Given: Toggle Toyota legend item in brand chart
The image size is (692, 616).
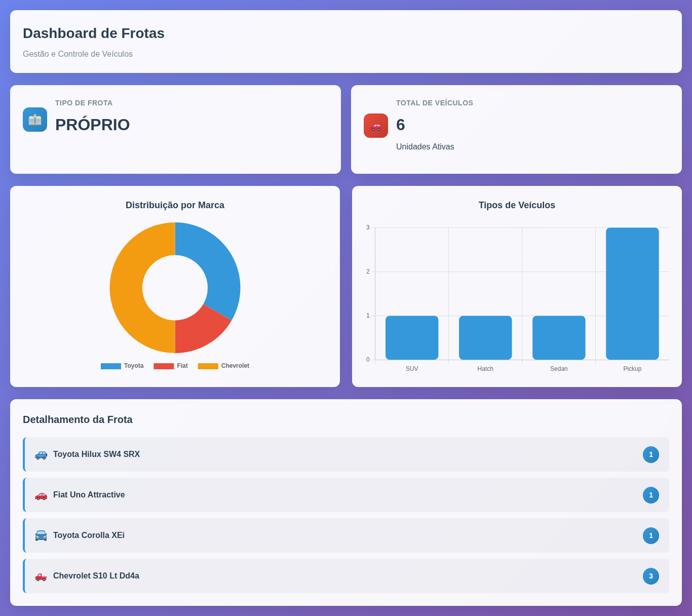Looking at the screenshot, I should coord(122,366).
